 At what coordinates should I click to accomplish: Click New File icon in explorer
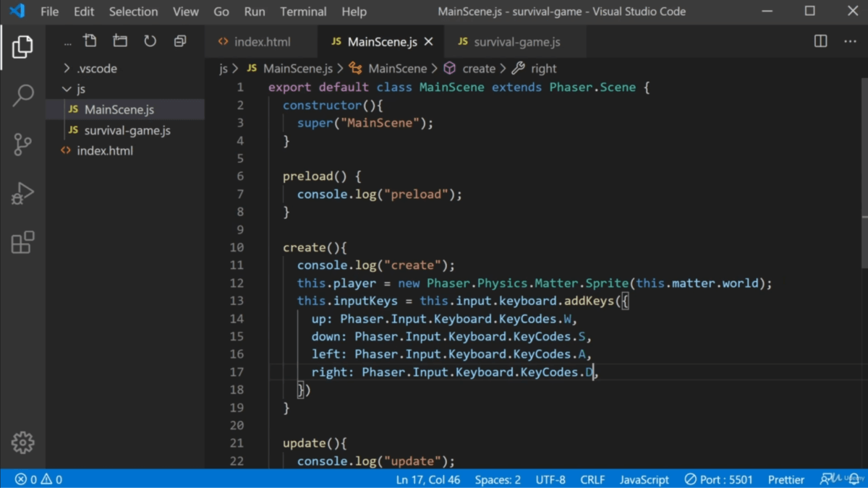click(90, 41)
